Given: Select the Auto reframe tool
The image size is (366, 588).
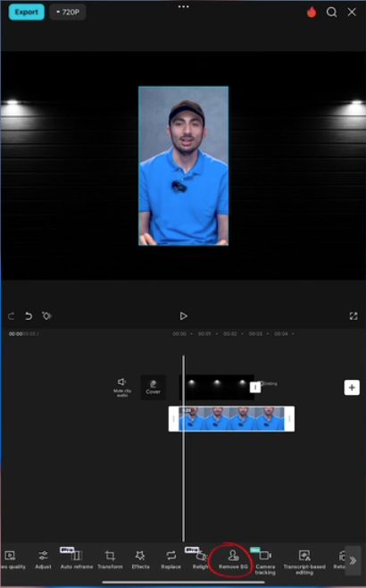Looking at the screenshot, I should [x=77, y=559].
